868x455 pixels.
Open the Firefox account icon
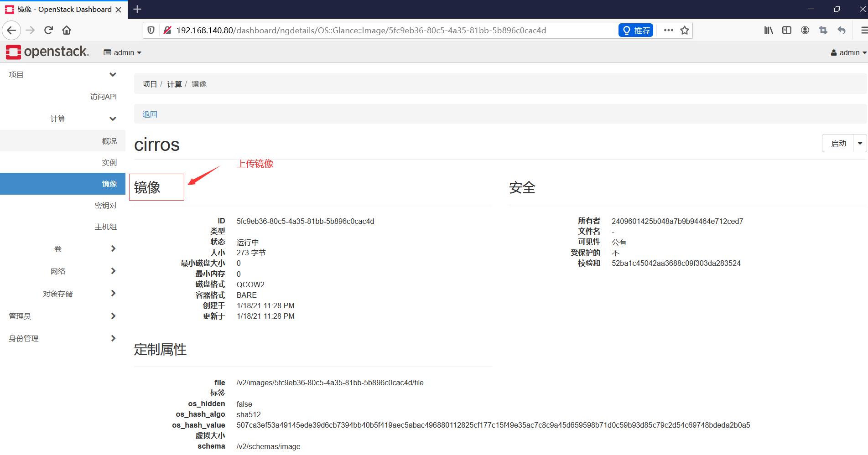[x=805, y=31]
